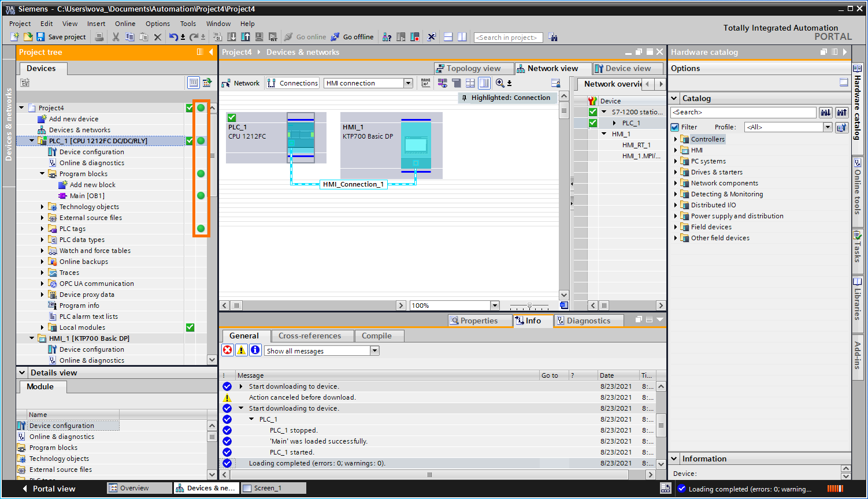Viewport: 868px width, 499px height.
Task: Click the Download to device icon
Action: 232,37
